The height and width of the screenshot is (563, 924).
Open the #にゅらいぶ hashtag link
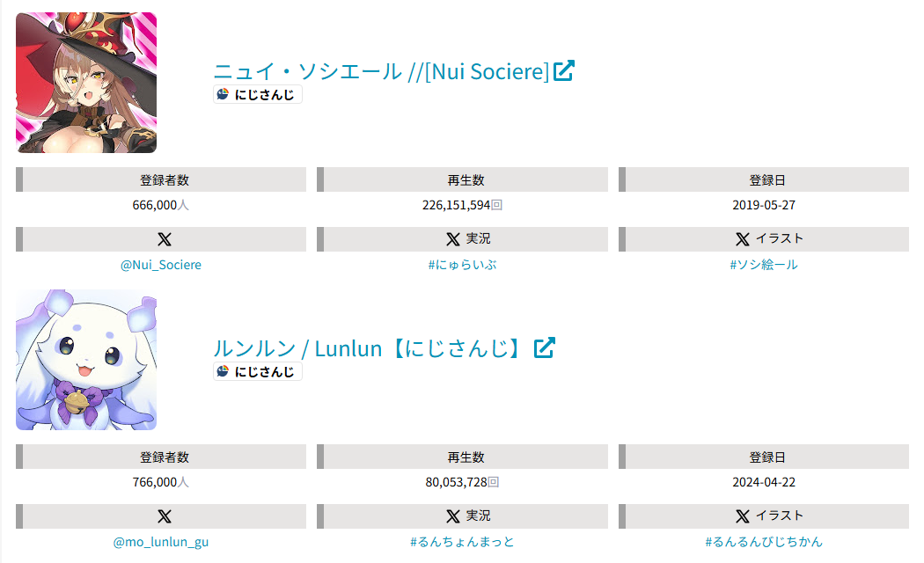(462, 265)
